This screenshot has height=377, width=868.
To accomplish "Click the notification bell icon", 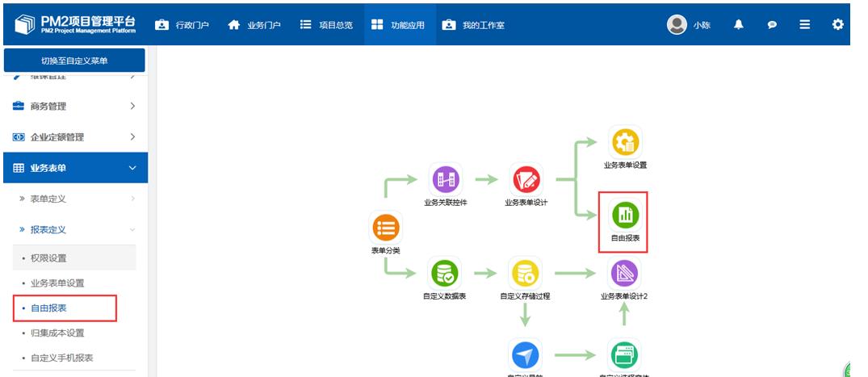I will tap(738, 25).
